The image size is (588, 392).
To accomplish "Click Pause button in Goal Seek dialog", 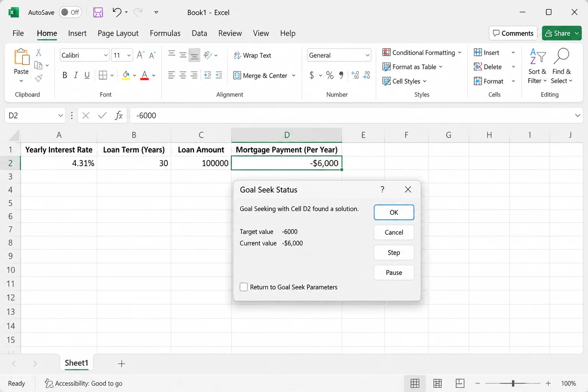I will (x=394, y=273).
